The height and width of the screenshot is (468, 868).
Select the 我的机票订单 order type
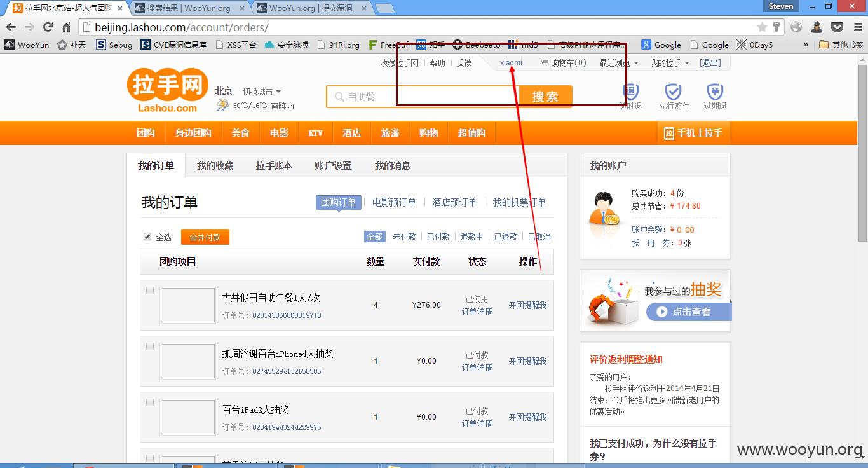click(519, 202)
